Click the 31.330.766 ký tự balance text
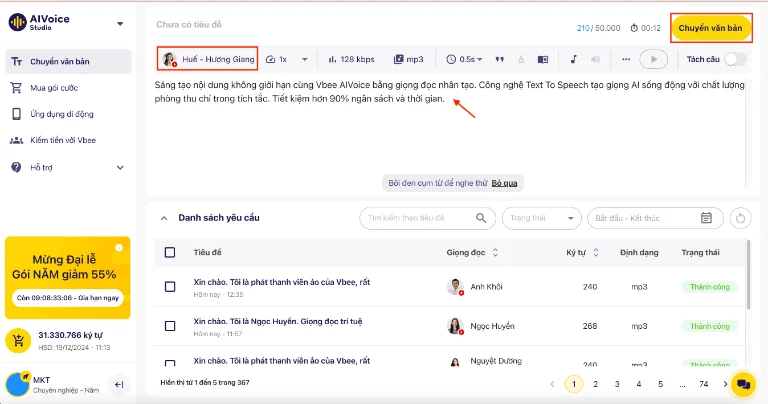Viewport: 768px width, 404px height. [x=71, y=335]
